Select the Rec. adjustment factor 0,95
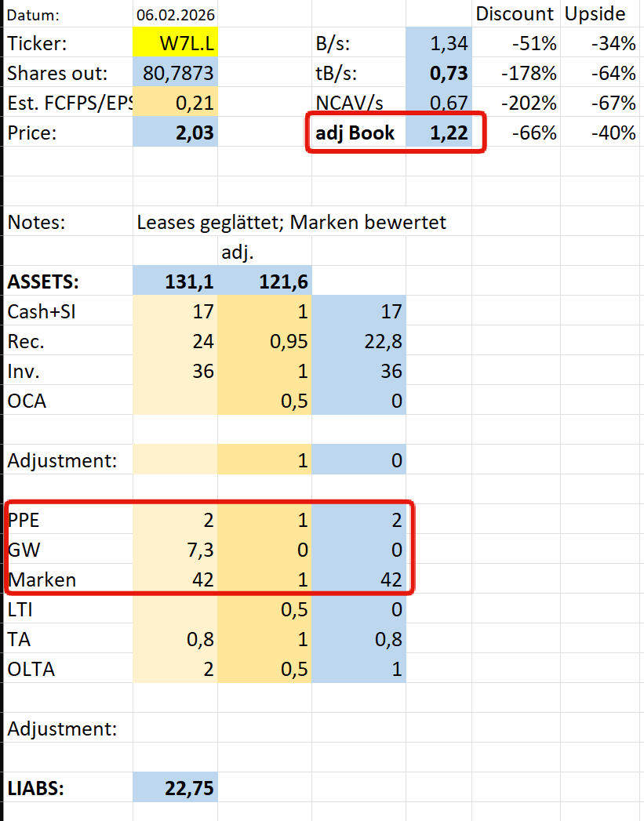Screen dimensions: 644x821 pos(265,341)
